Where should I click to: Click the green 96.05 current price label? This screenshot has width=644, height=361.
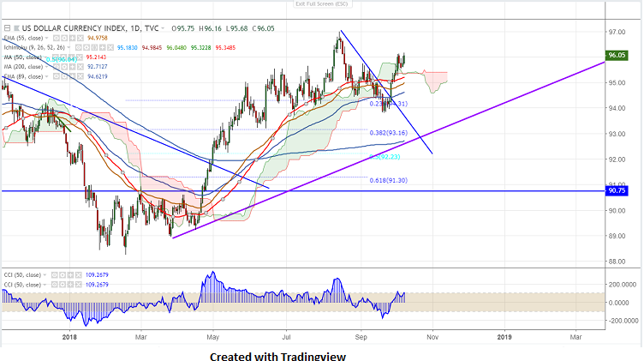pyautogui.click(x=617, y=55)
